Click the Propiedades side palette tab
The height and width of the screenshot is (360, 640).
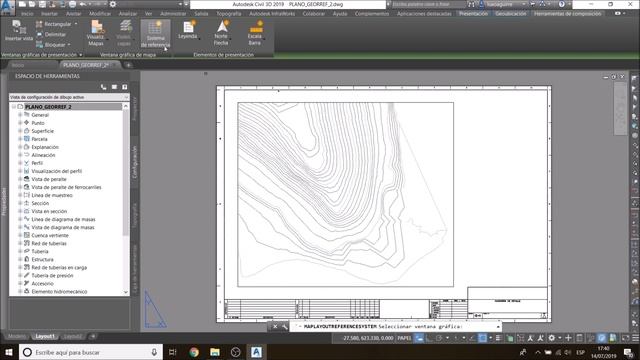point(4,201)
